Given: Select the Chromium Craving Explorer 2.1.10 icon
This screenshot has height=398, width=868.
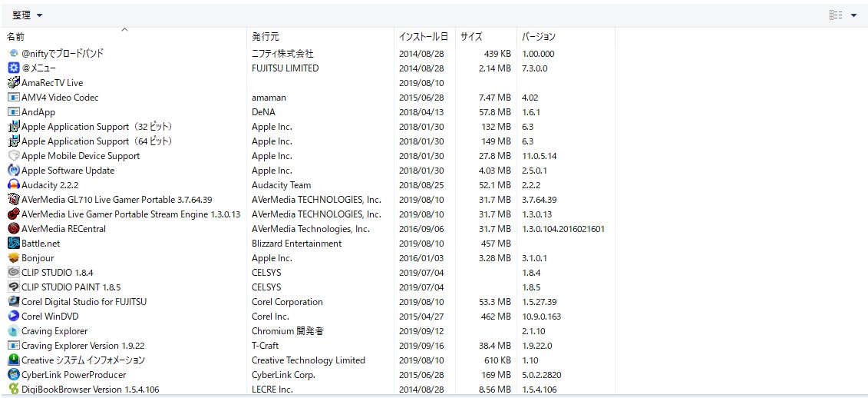Looking at the screenshot, I should pyautogui.click(x=14, y=331).
